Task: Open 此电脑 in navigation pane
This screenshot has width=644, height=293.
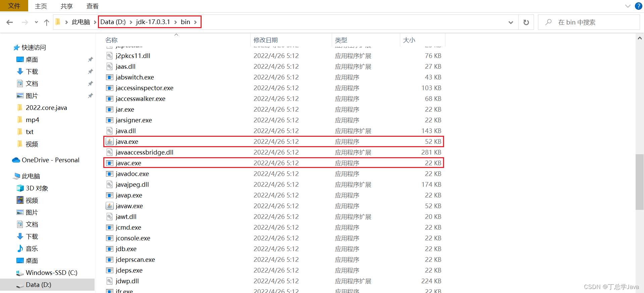Action: (31, 176)
